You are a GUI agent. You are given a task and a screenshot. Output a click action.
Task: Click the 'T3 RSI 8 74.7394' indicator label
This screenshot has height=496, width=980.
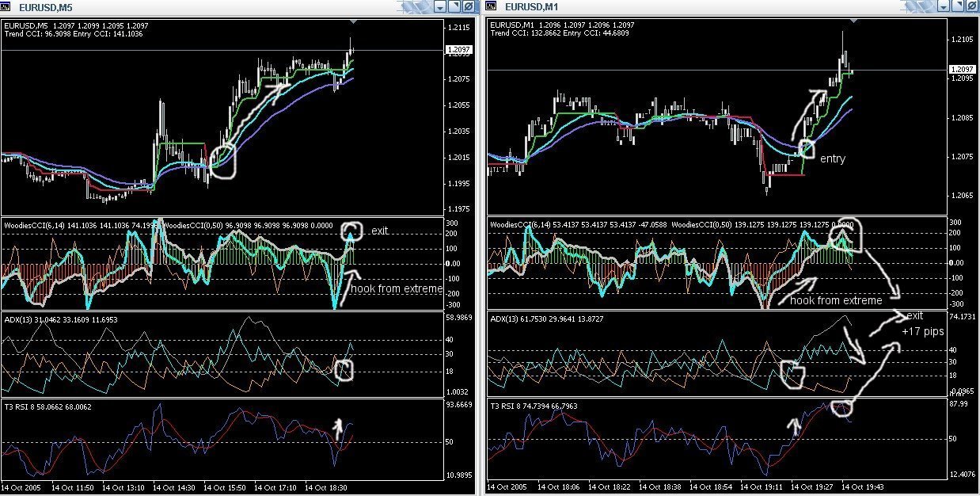(x=518, y=406)
